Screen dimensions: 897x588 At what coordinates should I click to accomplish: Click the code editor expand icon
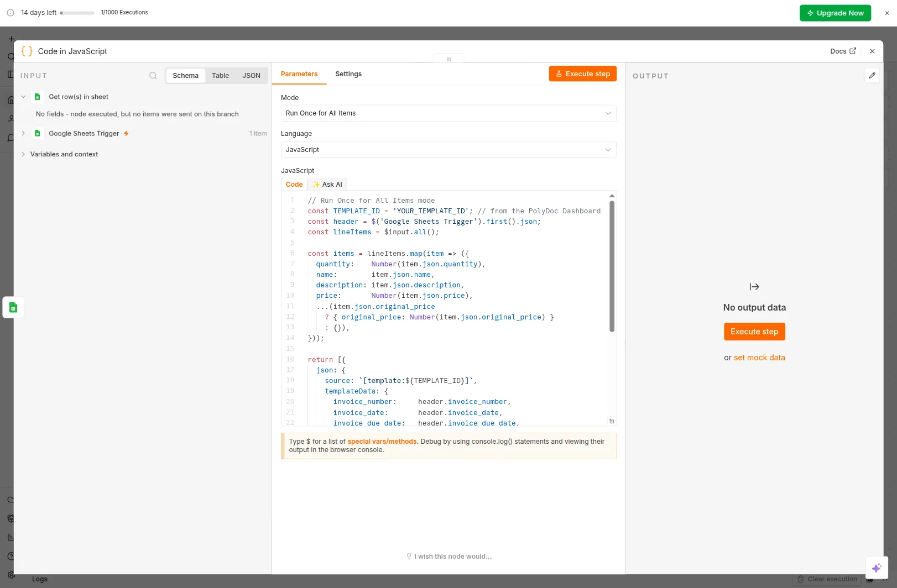(x=612, y=421)
